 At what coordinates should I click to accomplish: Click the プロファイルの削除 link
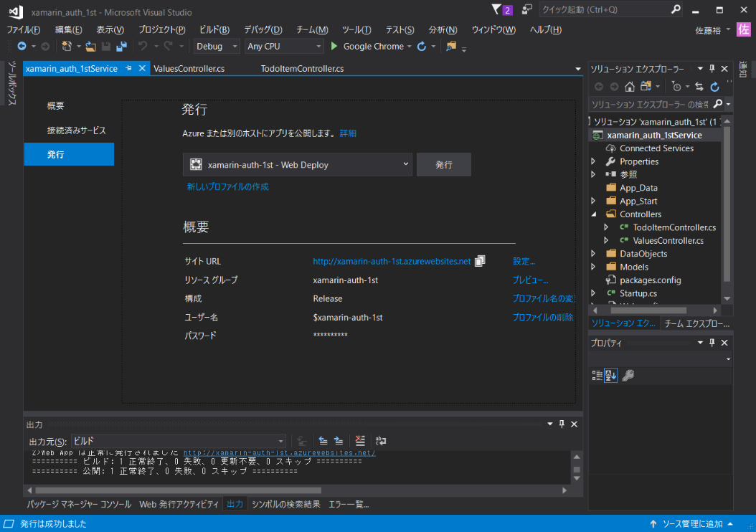point(543,317)
